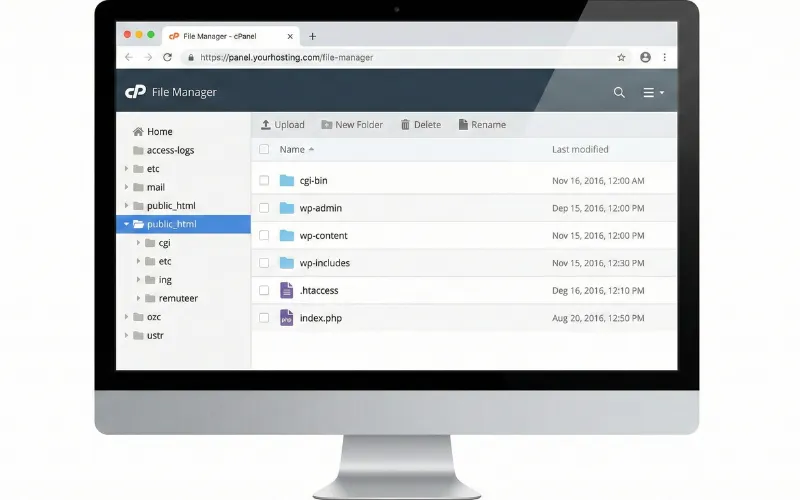Click the .htaccess file icon

(x=287, y=290)
